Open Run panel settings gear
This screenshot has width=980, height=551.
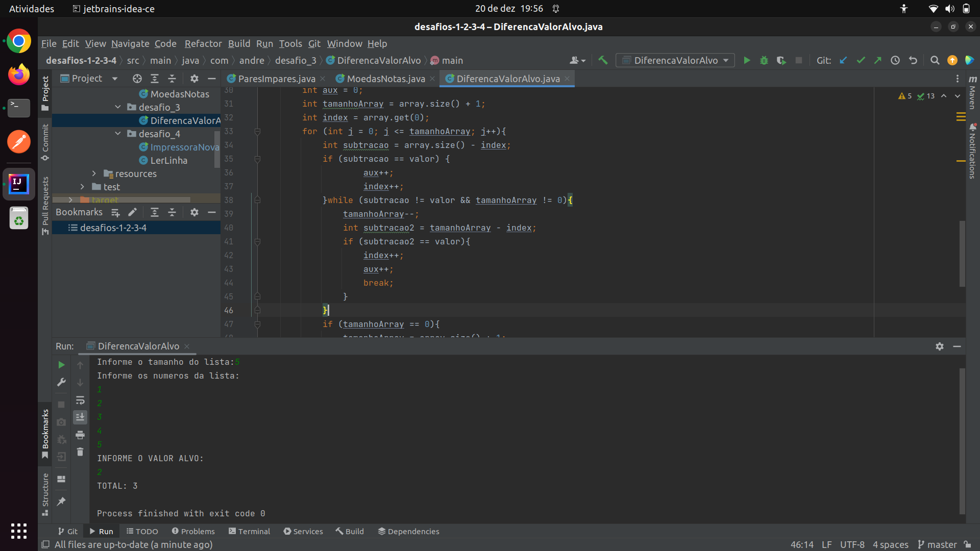[x=940, y=346]
